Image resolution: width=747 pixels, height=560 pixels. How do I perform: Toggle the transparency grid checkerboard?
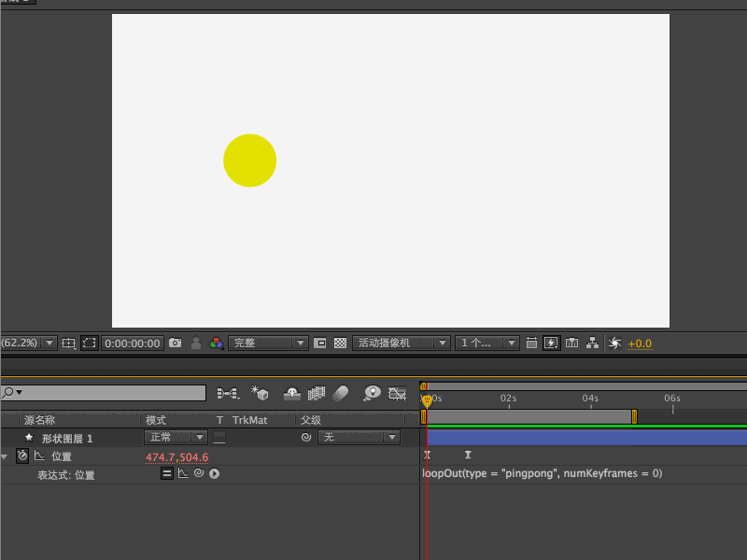(x=340, y=343)
